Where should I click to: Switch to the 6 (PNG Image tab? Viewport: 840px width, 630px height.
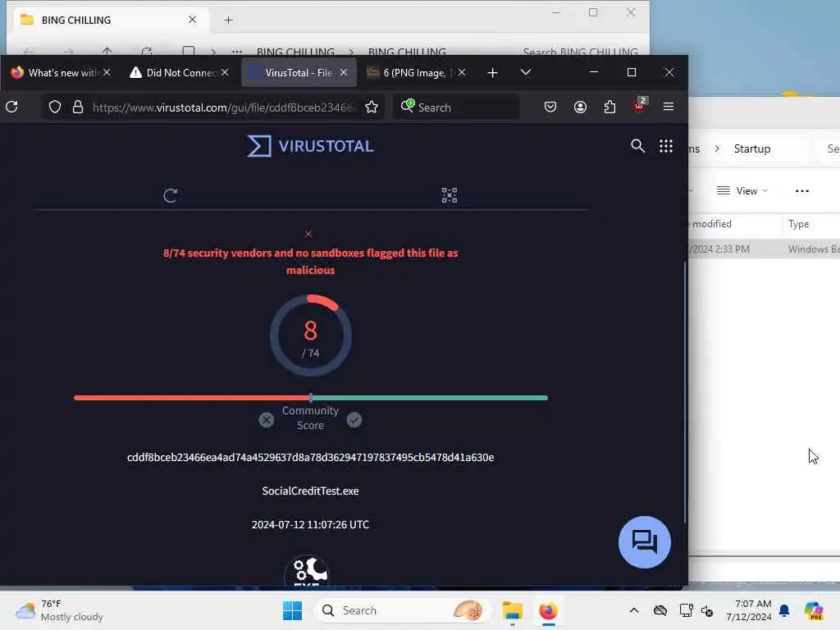pyautogui.click(x=410, y=72)
